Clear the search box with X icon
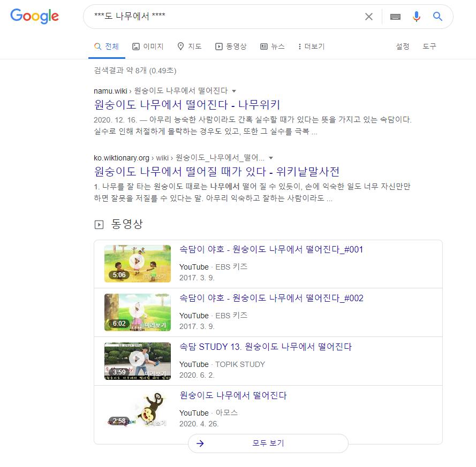Screen dimensions: 476x467 pos(368,17)
